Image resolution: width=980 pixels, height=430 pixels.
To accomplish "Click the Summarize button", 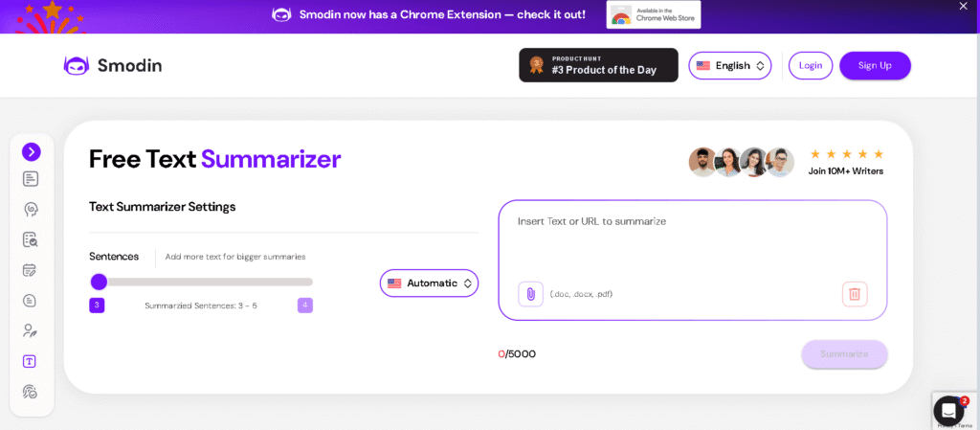I will click(844, 354).
